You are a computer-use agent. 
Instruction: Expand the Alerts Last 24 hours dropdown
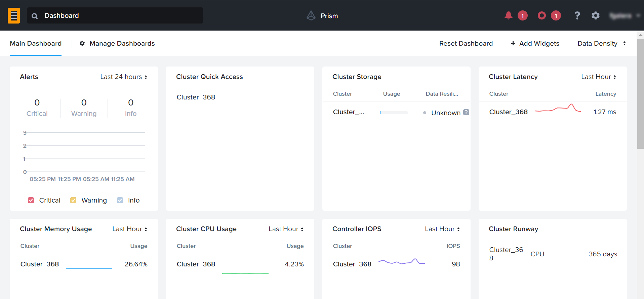124,77
